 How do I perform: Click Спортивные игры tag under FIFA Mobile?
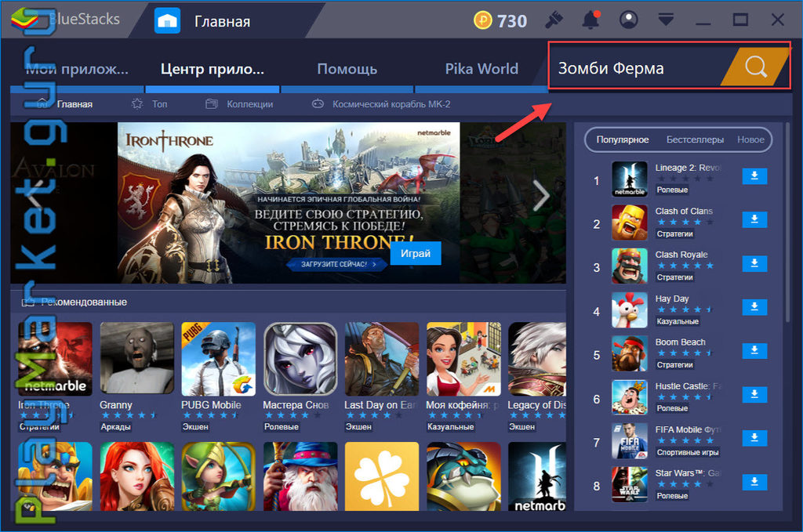(x=687, y=452)
